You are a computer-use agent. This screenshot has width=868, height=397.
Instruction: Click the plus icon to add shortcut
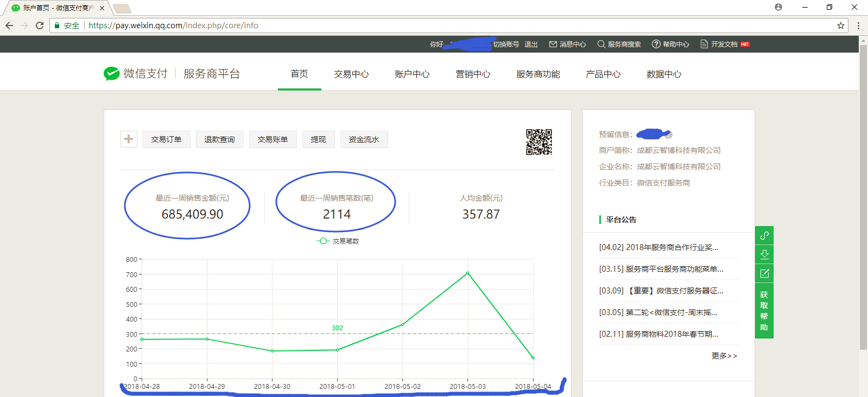[129, 139]
